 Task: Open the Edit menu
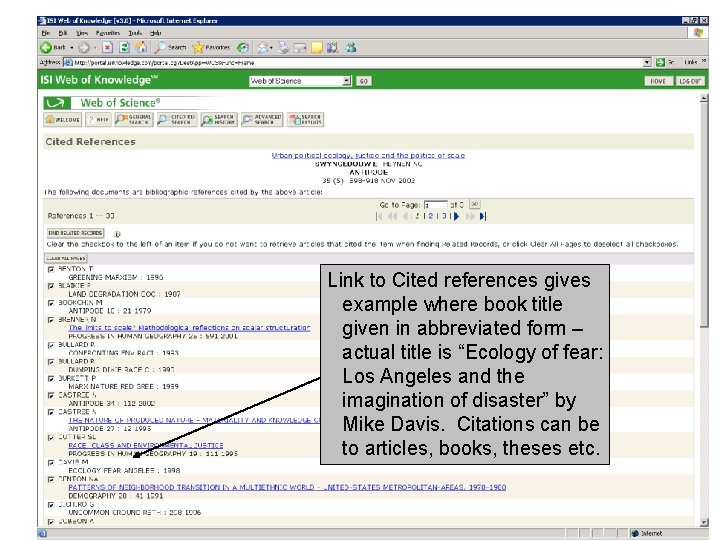pos(63,33)
